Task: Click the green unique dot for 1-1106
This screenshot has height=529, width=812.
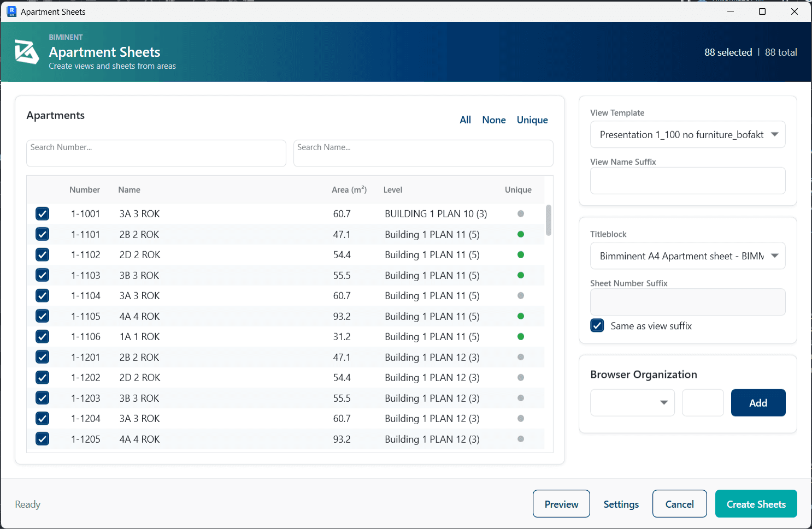Action: [x=521, y=336]
